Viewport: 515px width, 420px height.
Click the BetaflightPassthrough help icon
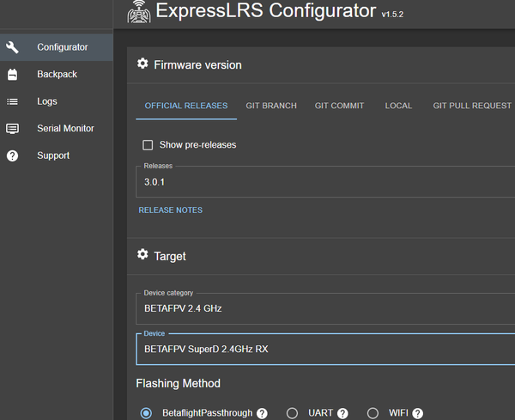(x=262, y=413)
